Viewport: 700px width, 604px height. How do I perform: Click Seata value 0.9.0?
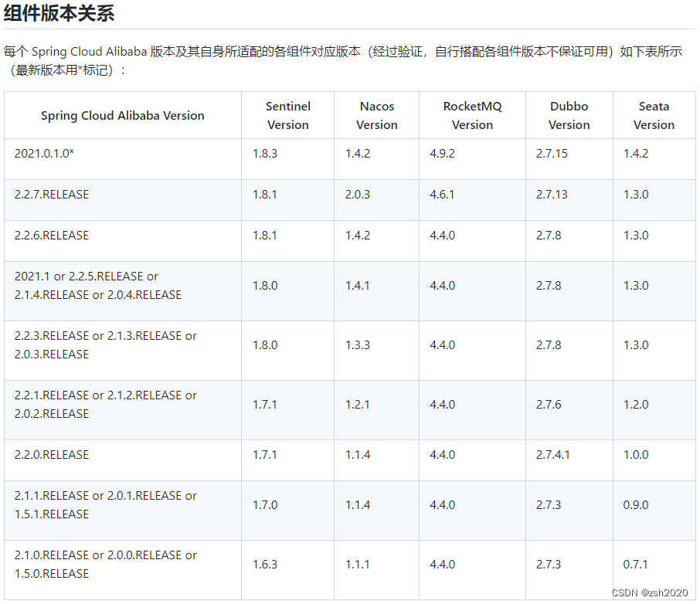tap(636, 505)
